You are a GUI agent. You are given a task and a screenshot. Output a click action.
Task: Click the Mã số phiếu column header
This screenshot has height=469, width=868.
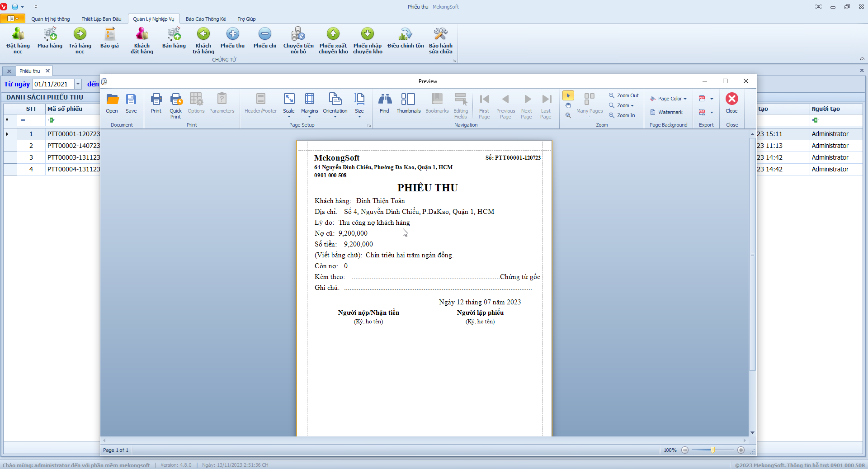pos(72,109)
